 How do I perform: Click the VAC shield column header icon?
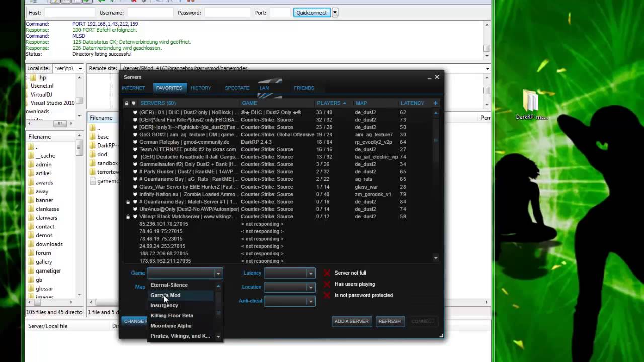pos(134,103)
